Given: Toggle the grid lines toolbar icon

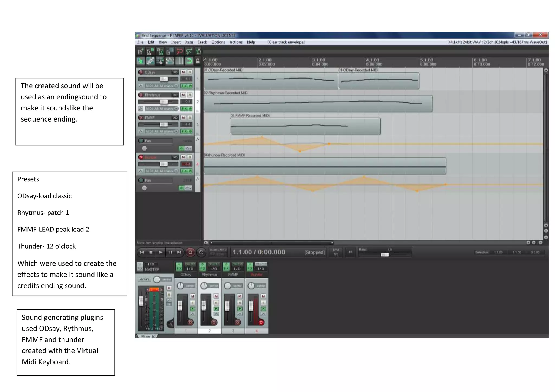Looking at the screenshot, I should 179,61.
